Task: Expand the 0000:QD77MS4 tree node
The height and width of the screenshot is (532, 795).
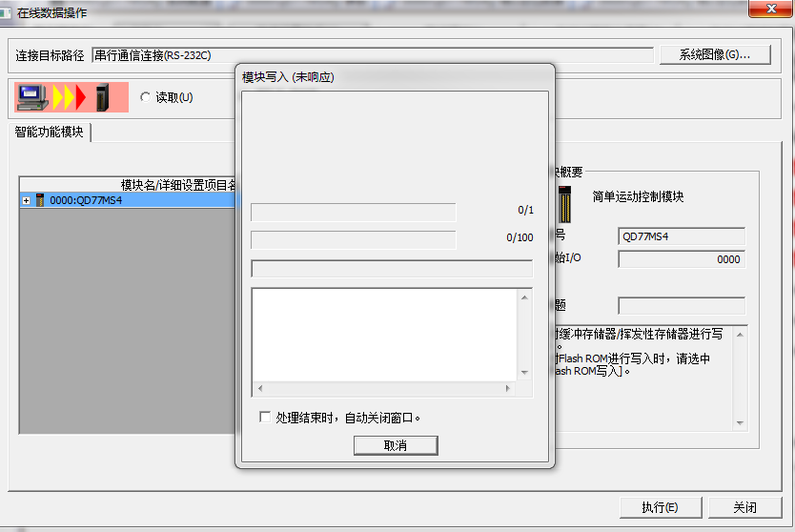Action: 26,200
